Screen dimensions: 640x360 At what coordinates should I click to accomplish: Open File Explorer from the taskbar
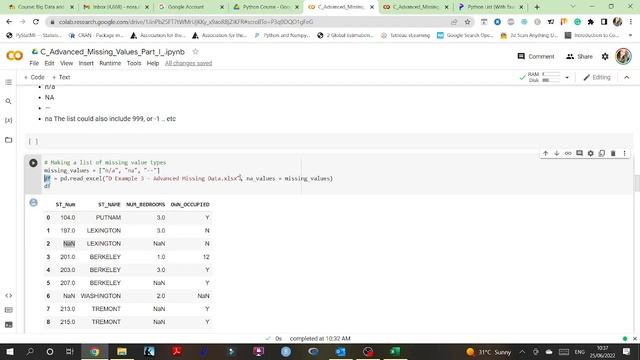pyautogui.click(x=122, y=351)
